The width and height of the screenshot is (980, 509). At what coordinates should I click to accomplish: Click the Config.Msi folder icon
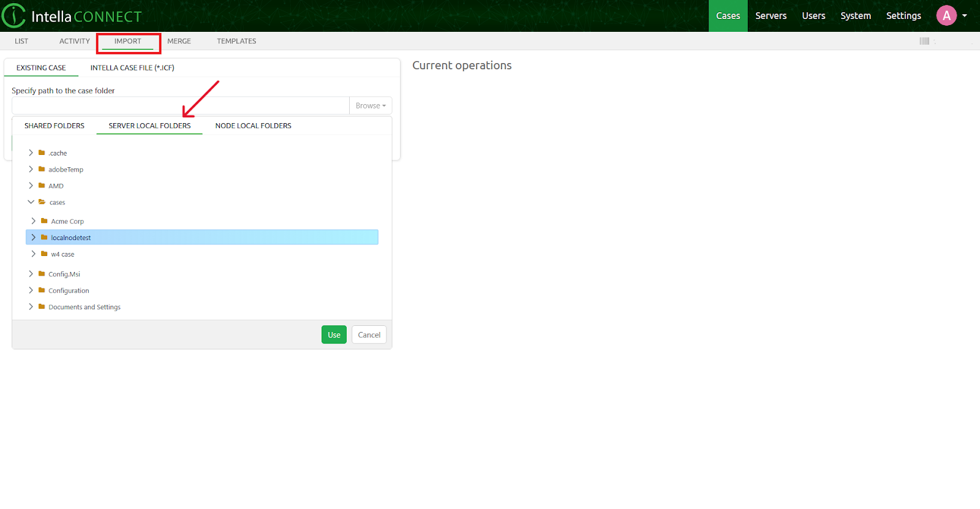click(42, 274)
